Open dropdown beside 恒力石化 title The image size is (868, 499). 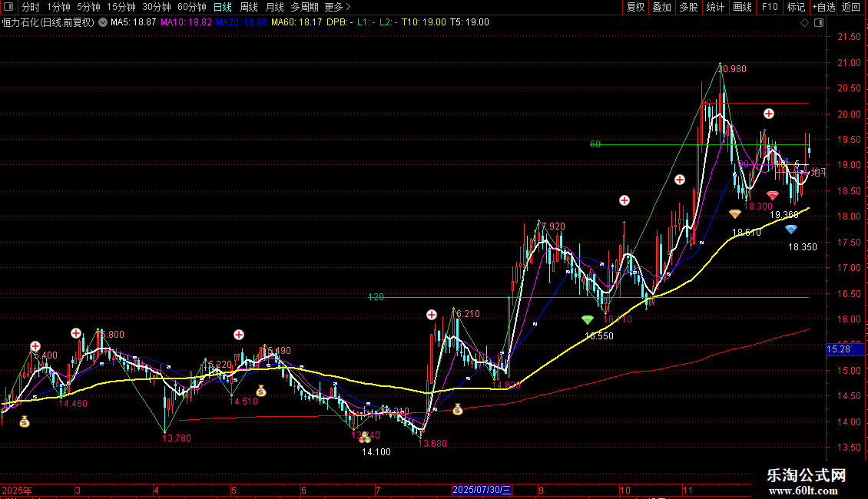pyautogui.click(x=103, y=23)
